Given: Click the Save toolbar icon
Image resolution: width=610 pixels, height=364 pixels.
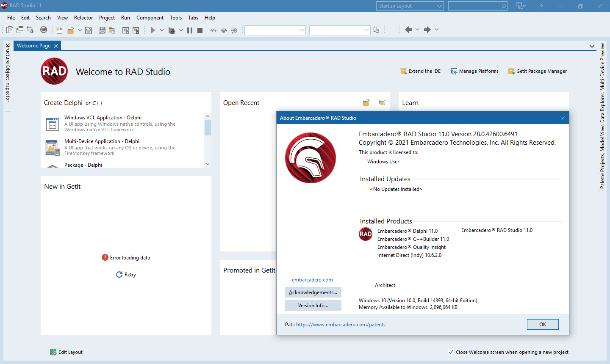Looking at the screenshot, I should point(89,30).
